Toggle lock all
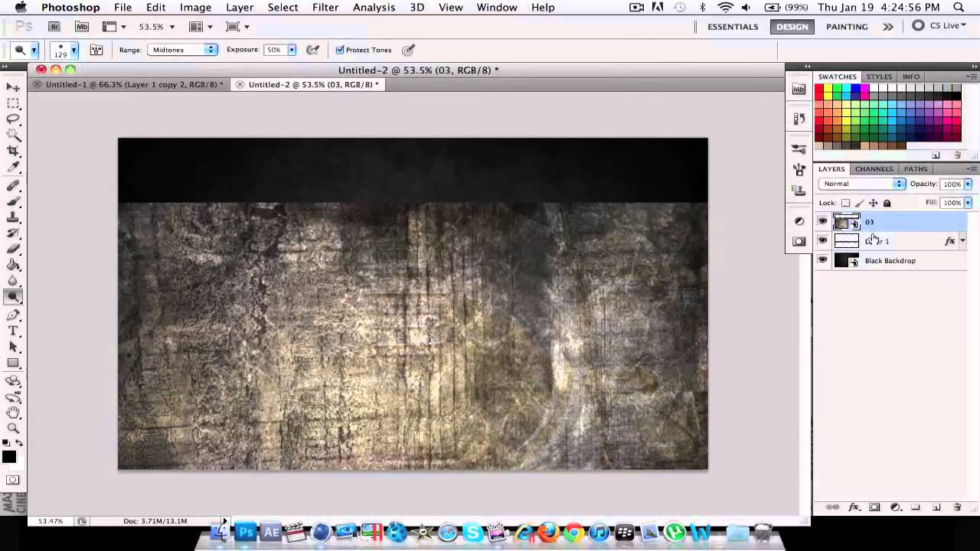The height and width of the screenshot is (551, 980). click(x=887, y=203)
